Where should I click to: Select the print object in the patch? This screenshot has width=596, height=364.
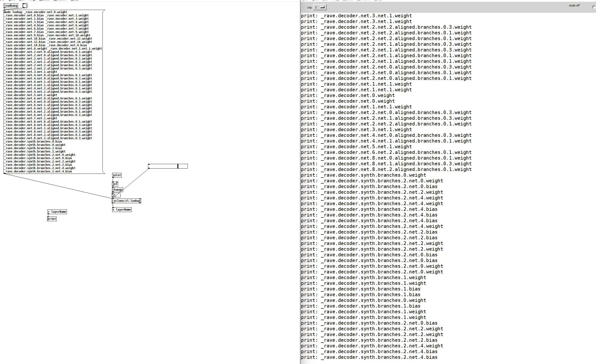[x=52, y=219]
